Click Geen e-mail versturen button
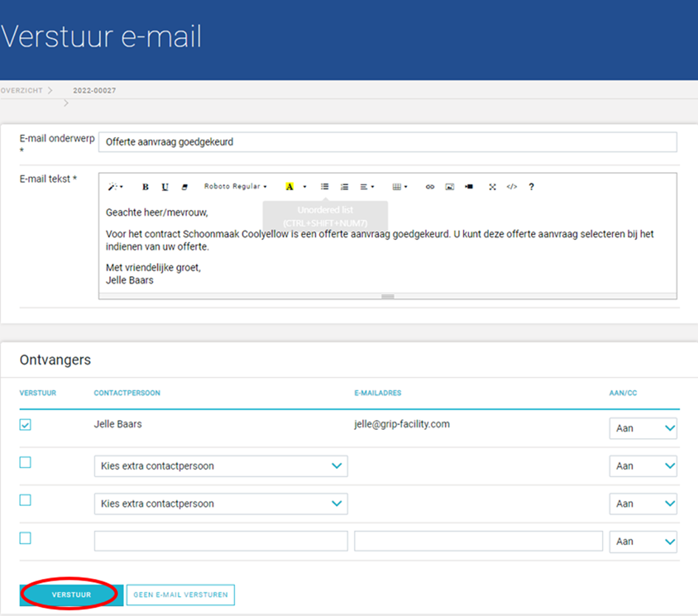698x616 pixels. pyautogui.click(x=180, y=595)
